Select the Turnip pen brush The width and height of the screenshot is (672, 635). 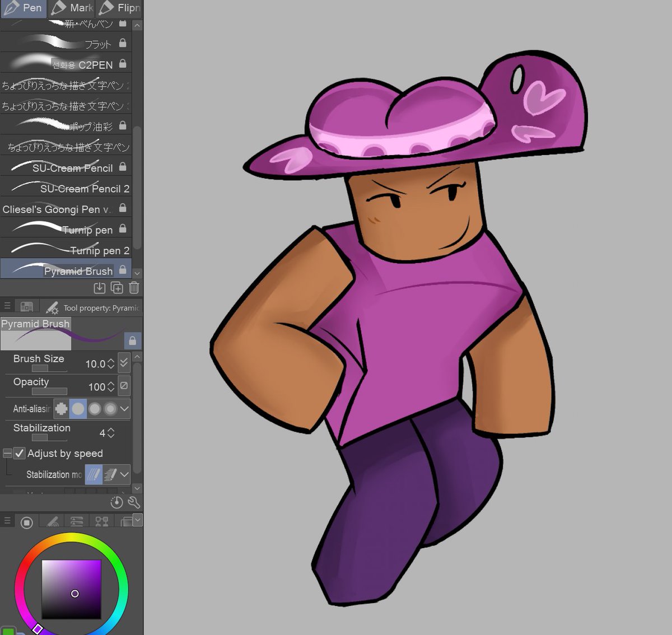point(66,228)
